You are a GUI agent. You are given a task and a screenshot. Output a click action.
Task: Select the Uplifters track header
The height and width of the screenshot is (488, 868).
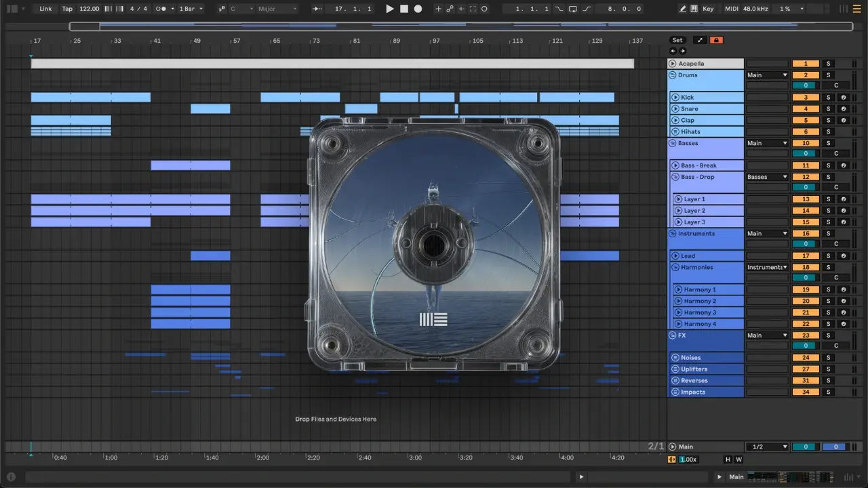706,369
